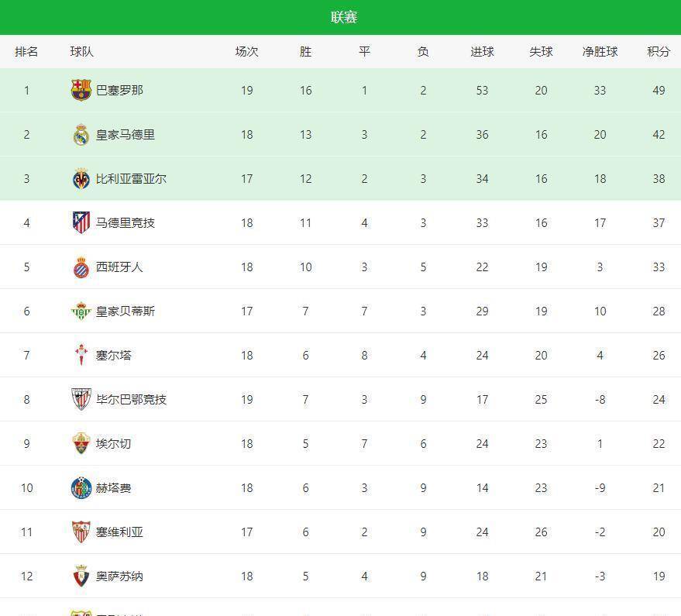This screenshot has height=616, width=681.
Task: Click the Barcelona club crest icon
Action: 81,91
